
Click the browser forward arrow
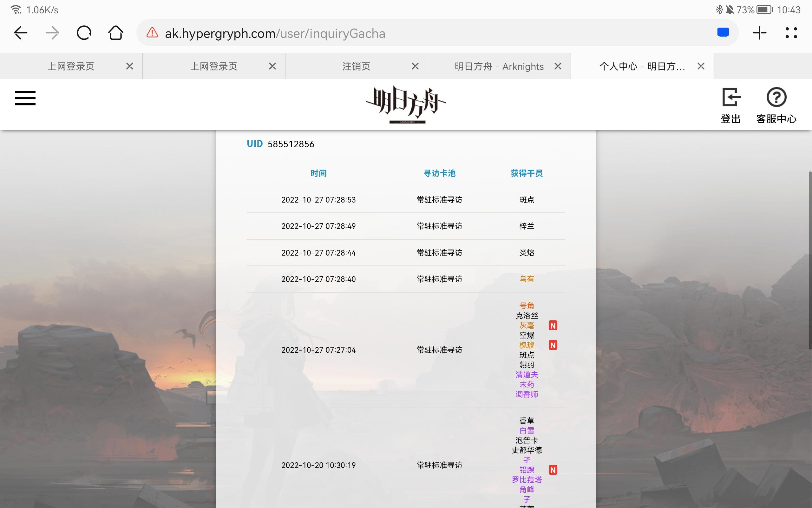coord(52,33)
